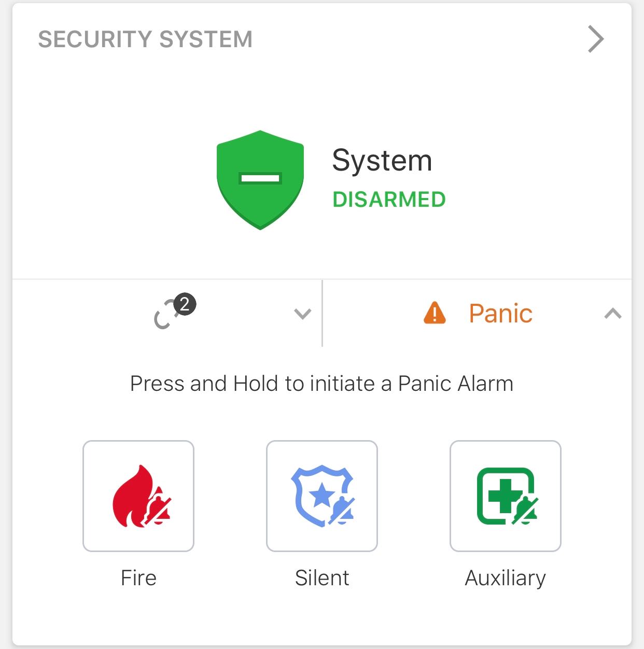Click the DISARMED status text
This screenshot has width=644, height=649.
pos(389,200)
